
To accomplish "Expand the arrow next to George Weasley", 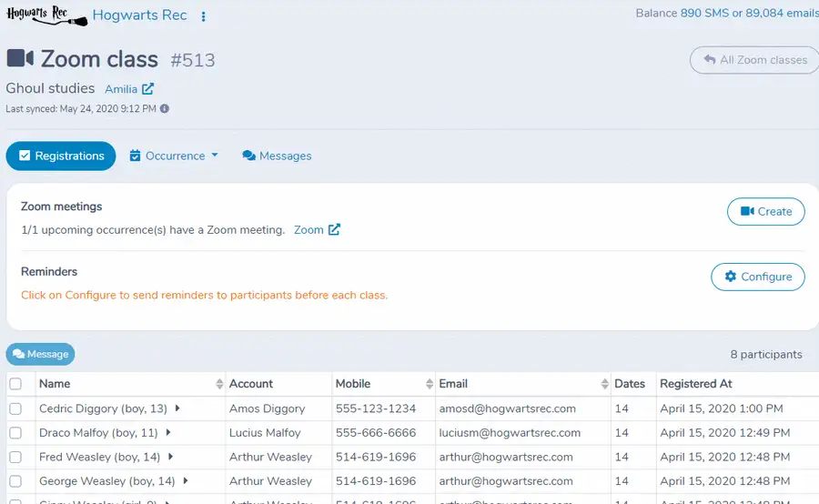I will click(185, 480).
